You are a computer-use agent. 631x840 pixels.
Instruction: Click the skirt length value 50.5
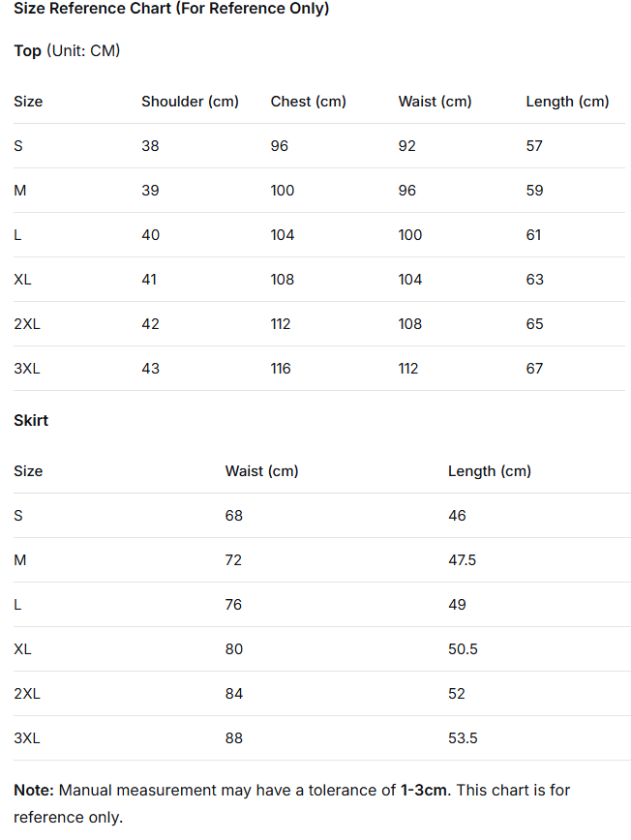point(463,649)
